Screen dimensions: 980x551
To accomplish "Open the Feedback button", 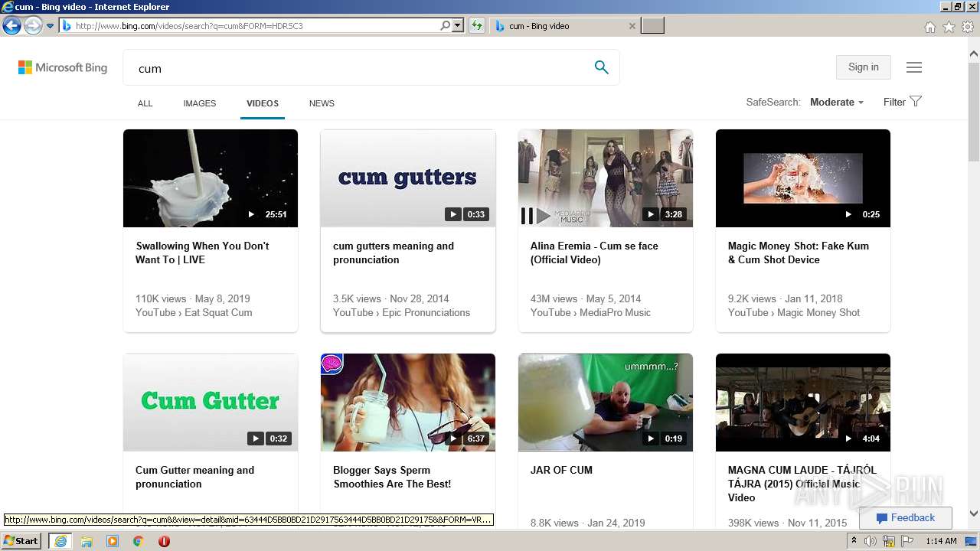I will [905, 518].
